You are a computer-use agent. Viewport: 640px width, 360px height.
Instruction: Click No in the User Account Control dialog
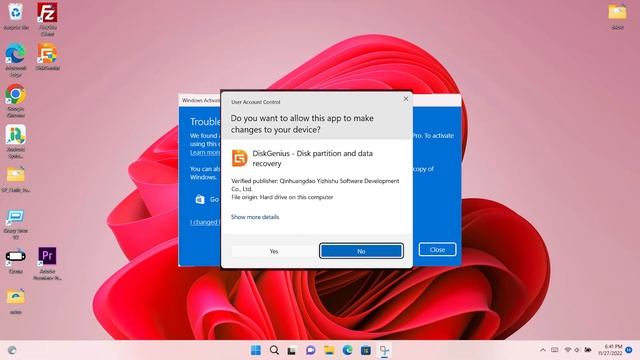coord(361,251)
